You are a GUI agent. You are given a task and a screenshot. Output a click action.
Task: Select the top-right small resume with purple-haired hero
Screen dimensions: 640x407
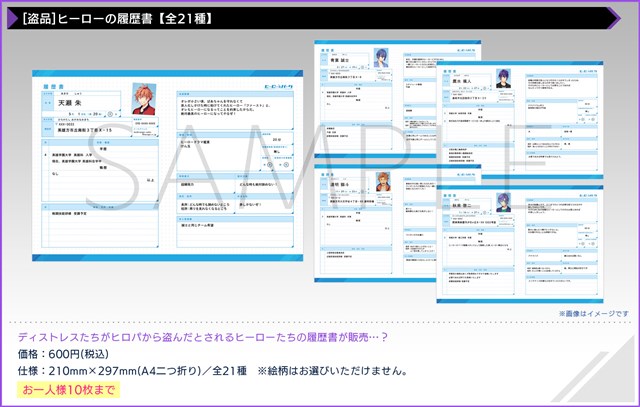click(520, 120)
